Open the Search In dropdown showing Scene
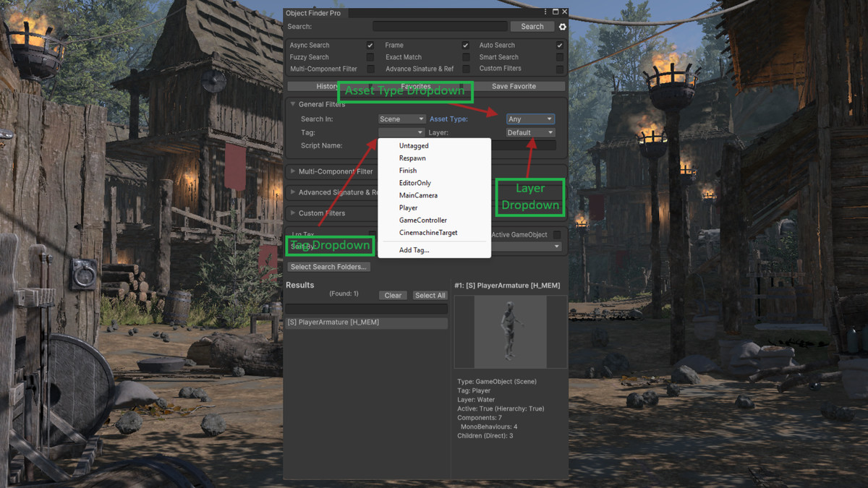The height and width of the screenshot is (488, 868). coord(401,119)
